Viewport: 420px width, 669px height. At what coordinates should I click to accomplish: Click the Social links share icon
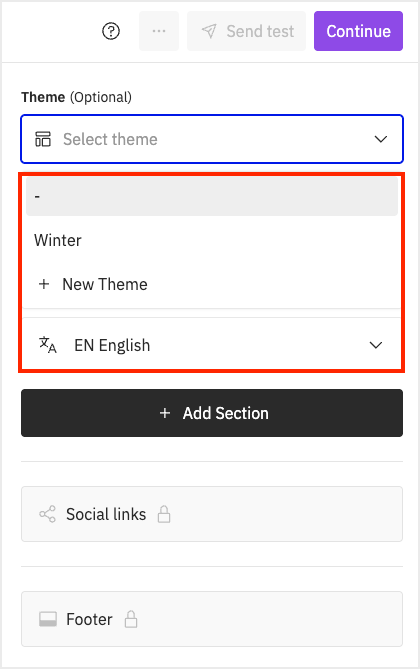[47, 514]
